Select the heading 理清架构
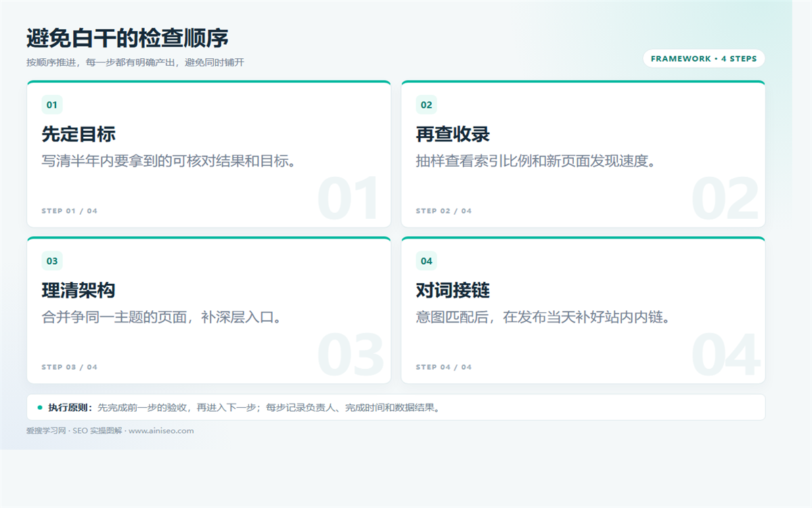Screen dimensions: 812x508 pos(78,291)
